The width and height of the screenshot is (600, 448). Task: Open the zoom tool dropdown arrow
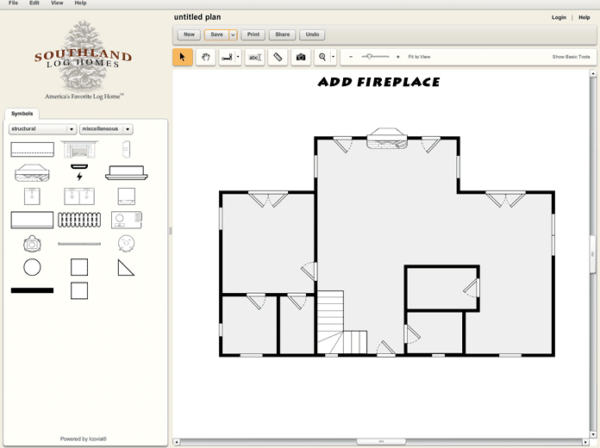(x=333, y=57)
